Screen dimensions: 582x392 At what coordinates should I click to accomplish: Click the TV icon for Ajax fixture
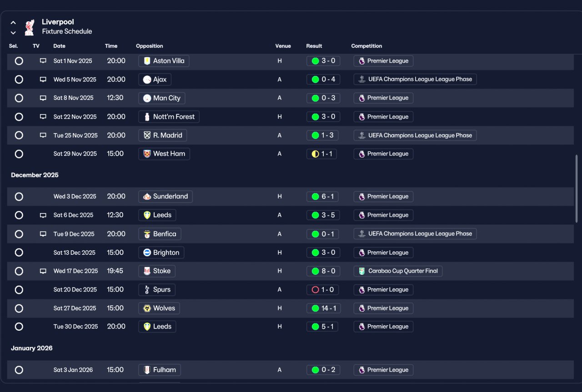(43, 79)
